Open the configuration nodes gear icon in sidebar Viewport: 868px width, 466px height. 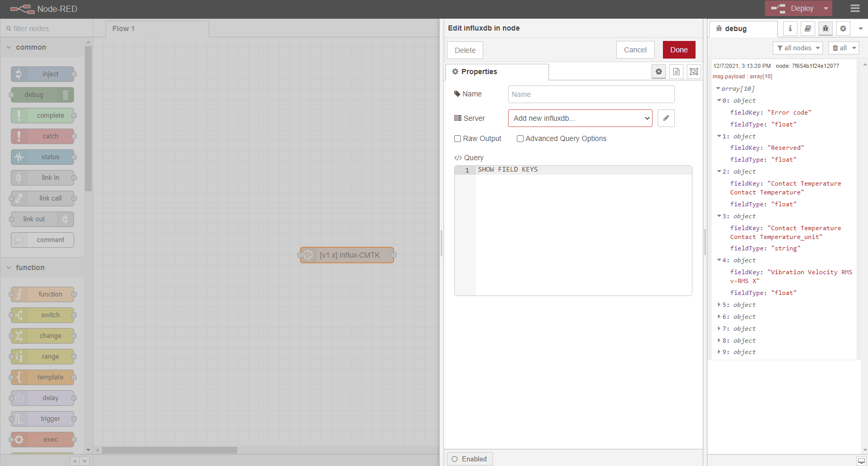point(843,29)
